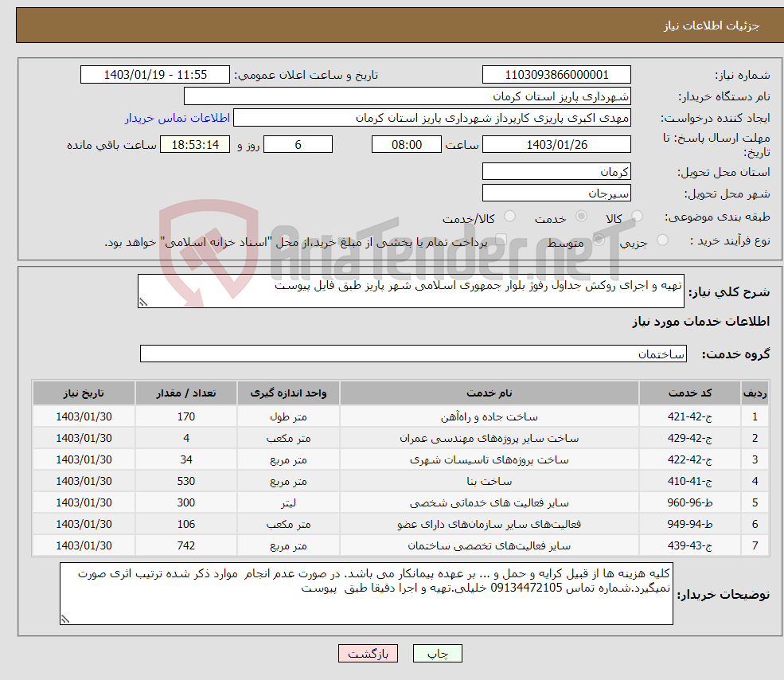Image resolution: width=784 pixels, height=680 pixels.
Task: Click the need number field 1103093866000001
Action: (556, 75)
